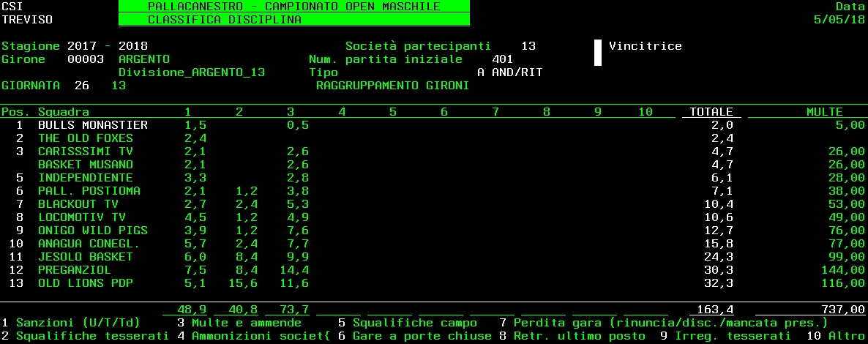The height and width of the screenshot is (344, 868).
Task: Select the Squadra column header
Action: click(64, 112)
